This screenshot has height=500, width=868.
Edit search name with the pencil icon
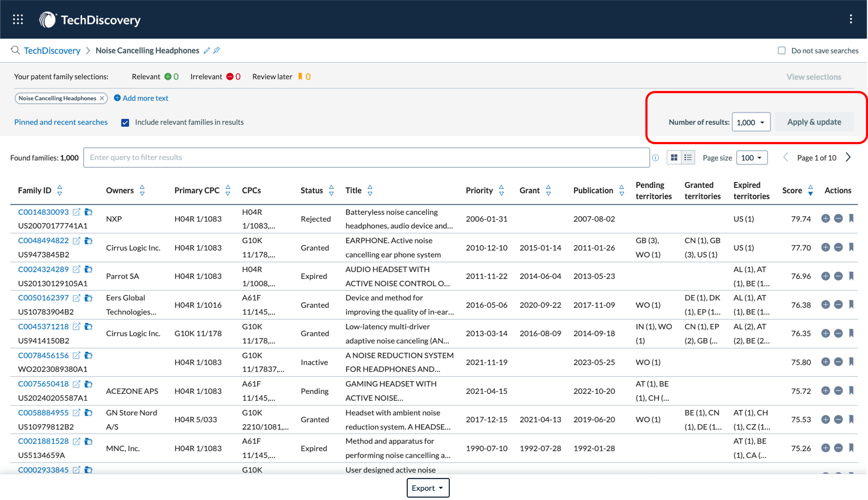206,50
